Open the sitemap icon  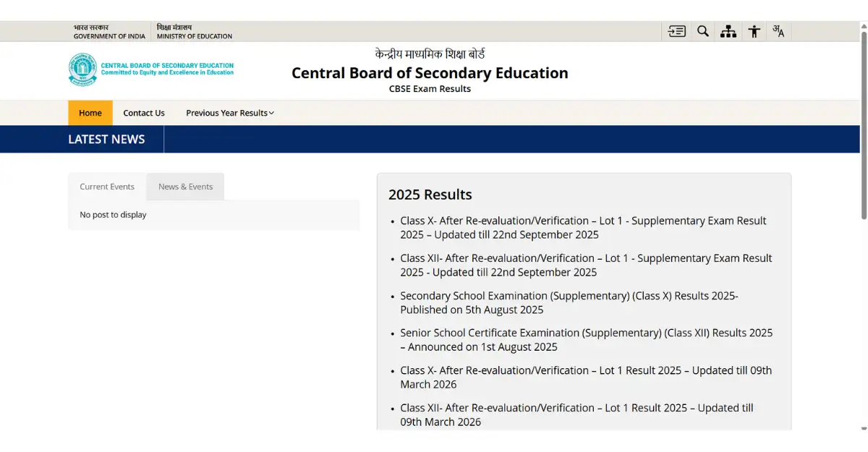(728, 31)
